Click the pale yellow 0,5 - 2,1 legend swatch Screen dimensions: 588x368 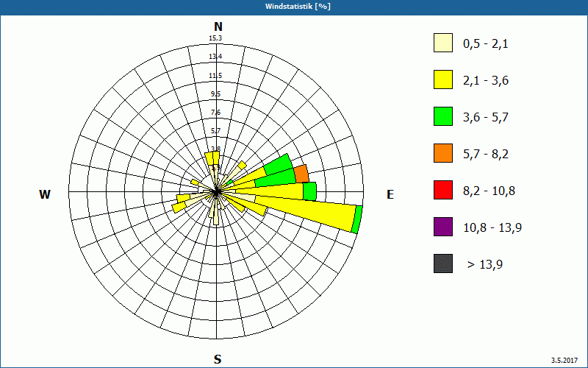pos(443,43)
